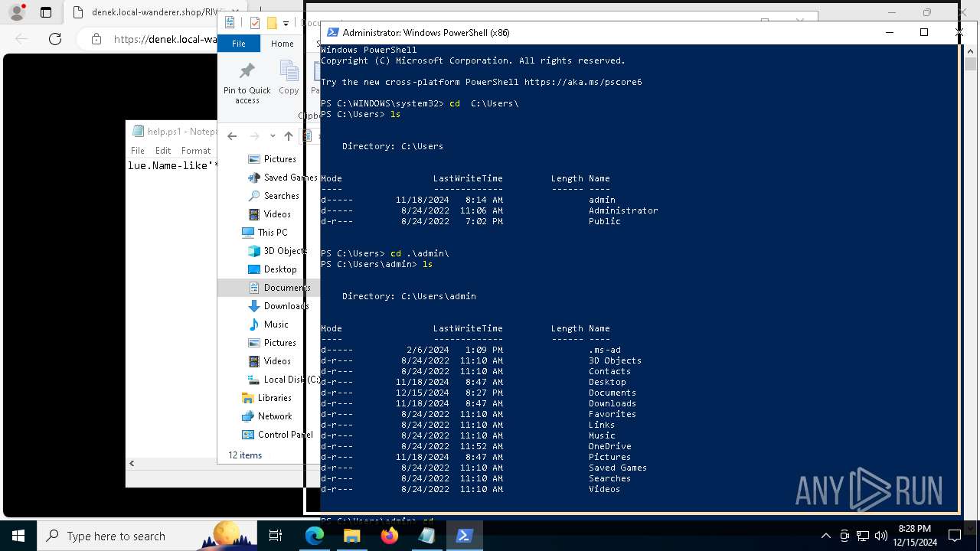Click '.ms-ad' entry in PowerShell listing
This screenshot has height=551, width=980.
click(x=605, y=350)
